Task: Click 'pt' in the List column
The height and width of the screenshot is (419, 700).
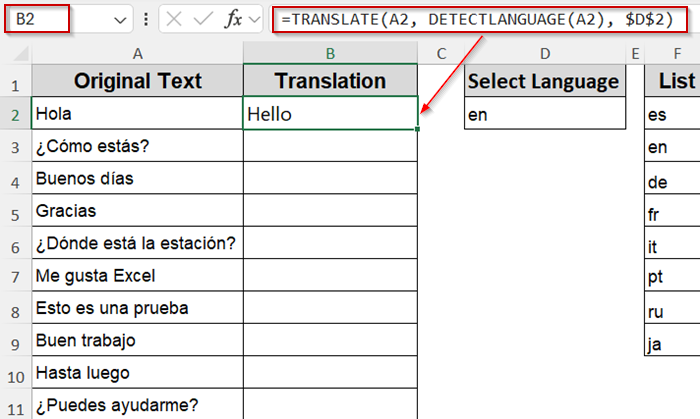Action: [672, 275]
